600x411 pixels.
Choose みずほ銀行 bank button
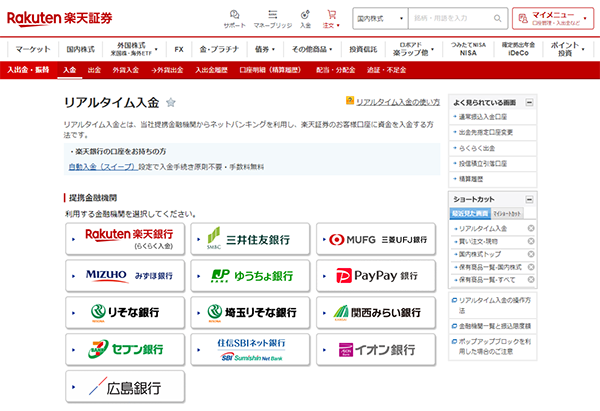point(125,276)
